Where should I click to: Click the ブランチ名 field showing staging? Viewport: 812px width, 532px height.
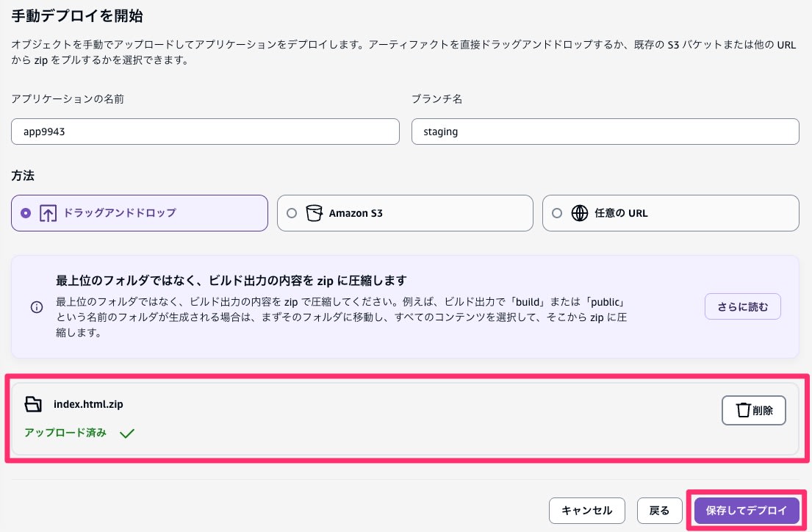pyautogui.click(x=606, y=132)
